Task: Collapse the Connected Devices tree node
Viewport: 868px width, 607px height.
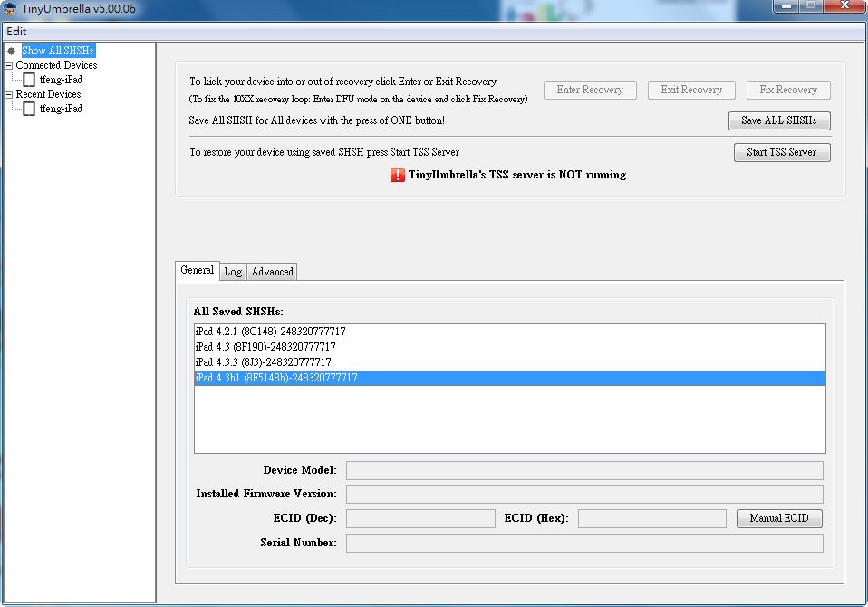Action: (8, 65)
